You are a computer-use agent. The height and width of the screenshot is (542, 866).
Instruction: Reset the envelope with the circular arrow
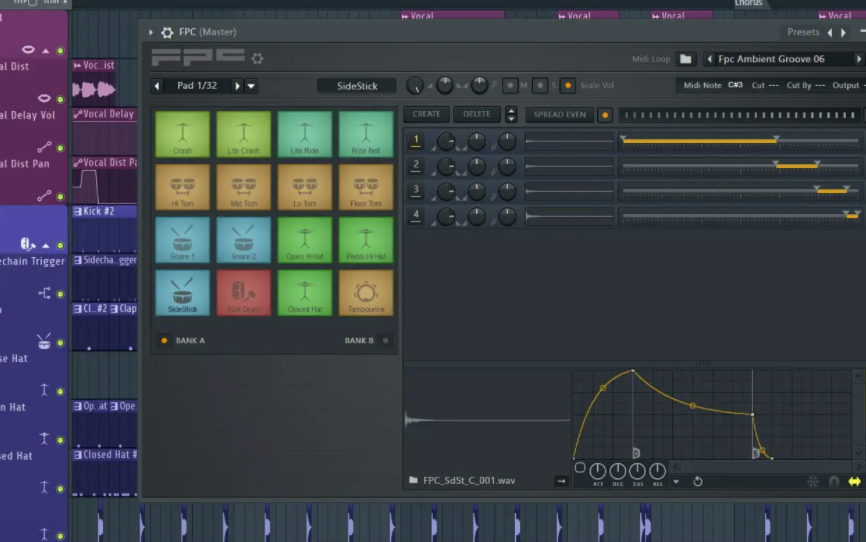pos(698,481)
